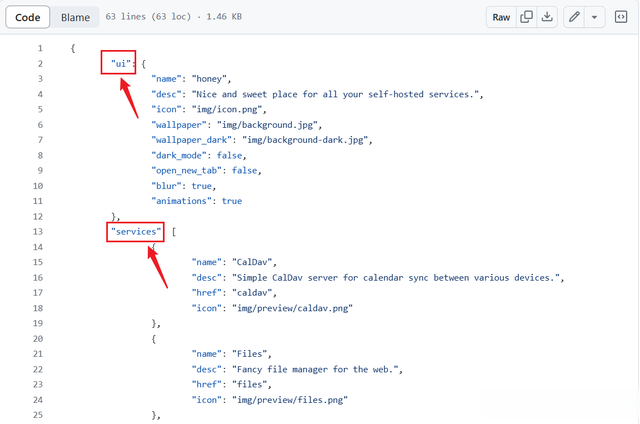The width and height of the screenshot is (640, 424).
Task: Select line number 7
Action: coord(40,140)
